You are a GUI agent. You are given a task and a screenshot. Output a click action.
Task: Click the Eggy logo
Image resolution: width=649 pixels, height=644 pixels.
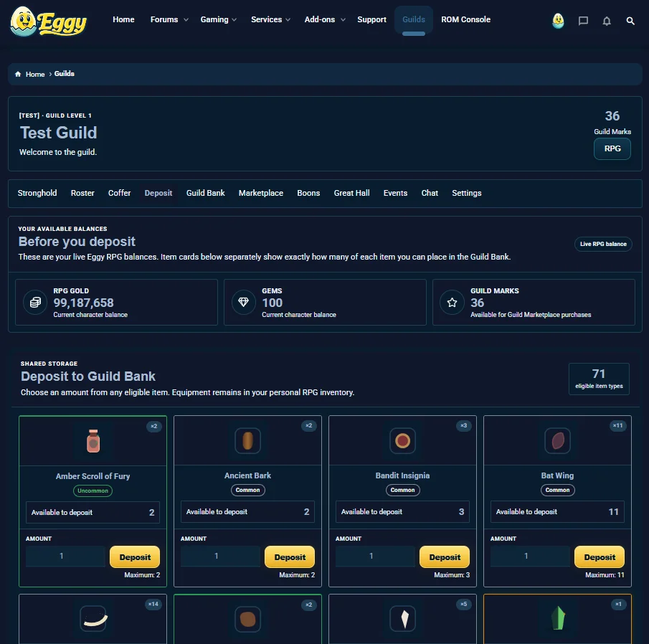coord(49,21)
